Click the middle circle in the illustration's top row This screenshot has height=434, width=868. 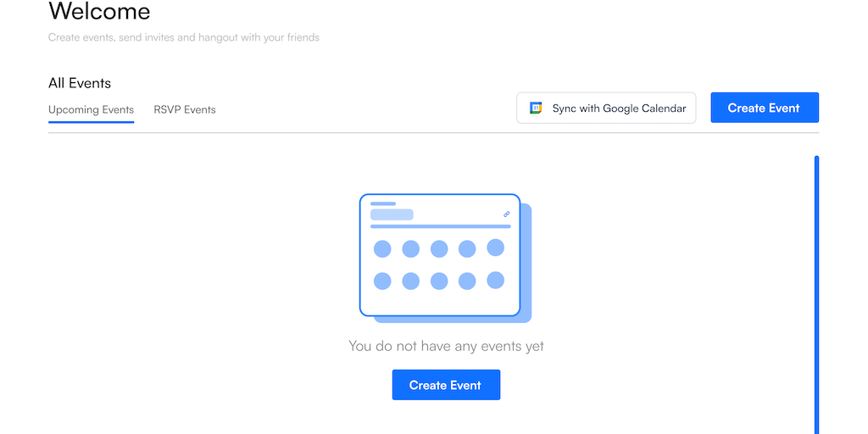click(x=439, y=248)
